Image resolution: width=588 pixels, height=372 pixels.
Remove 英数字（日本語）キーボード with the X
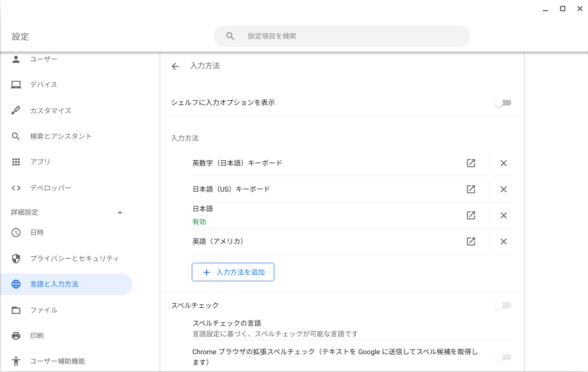coord(504,163)
